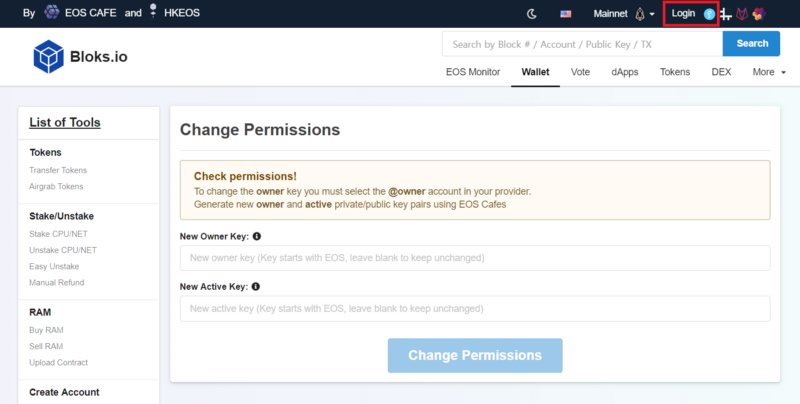Focus the block/account search field

point(582,44)
